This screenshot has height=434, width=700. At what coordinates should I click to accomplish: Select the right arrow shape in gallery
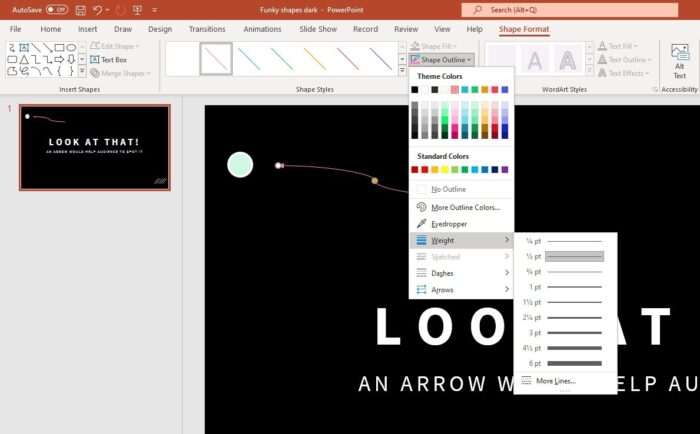point(59,59)
